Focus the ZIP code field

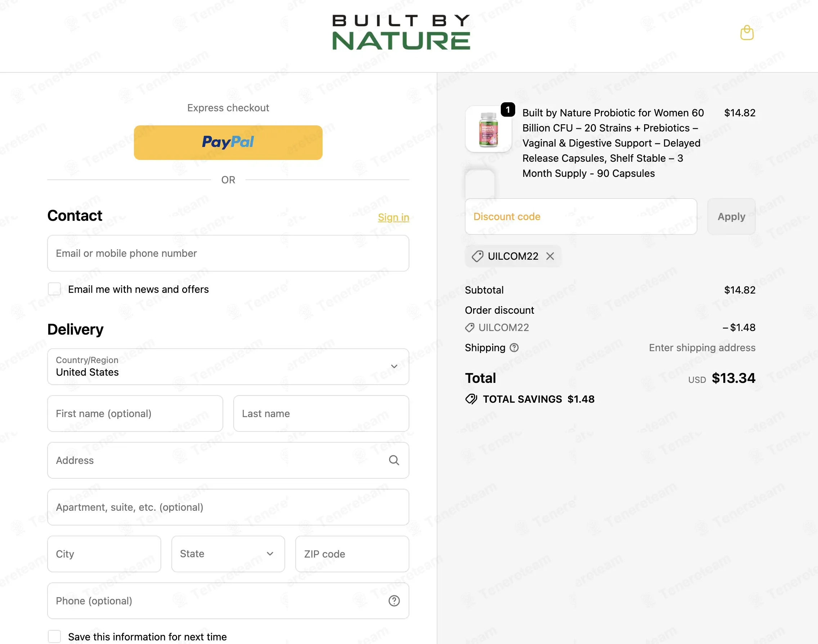(x=352, y=554)
